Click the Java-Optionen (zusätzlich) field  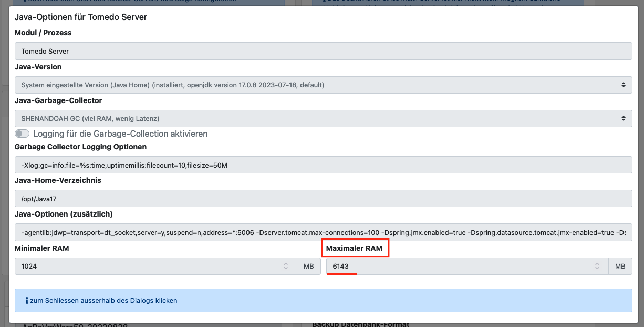(x=323, y=232)
